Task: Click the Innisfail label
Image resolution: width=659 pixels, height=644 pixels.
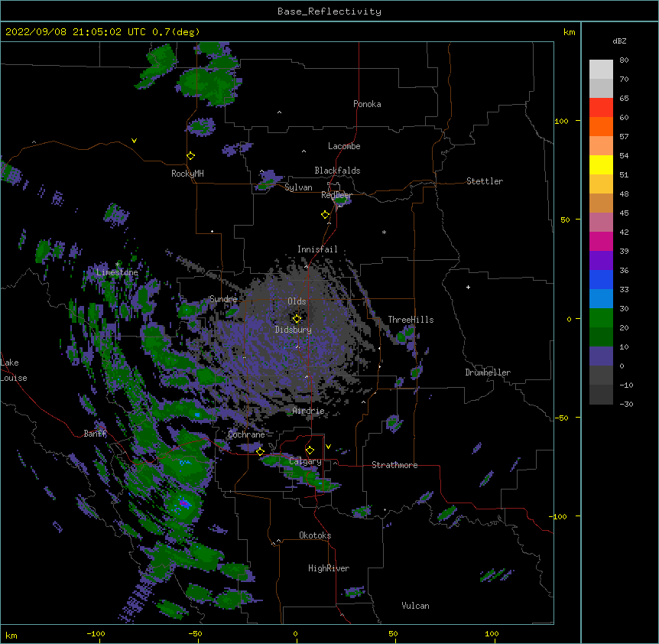Action: 317,249
